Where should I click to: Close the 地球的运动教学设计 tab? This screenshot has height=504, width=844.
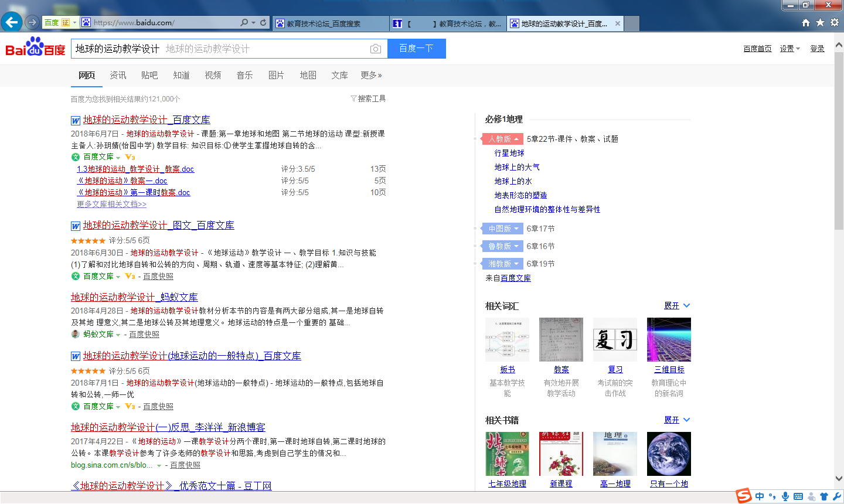click(617, 23)
